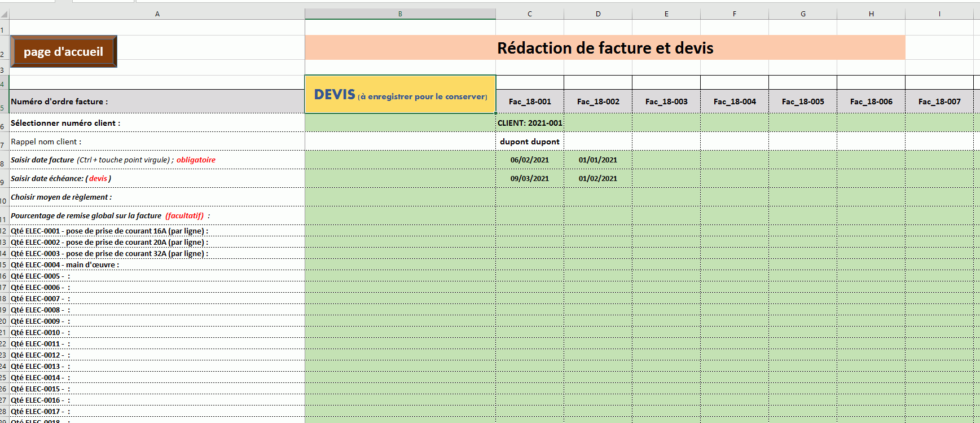Select the yellow DEVIS header cell
The height and width of the screenshot is (423, 980).
[400, 95]
